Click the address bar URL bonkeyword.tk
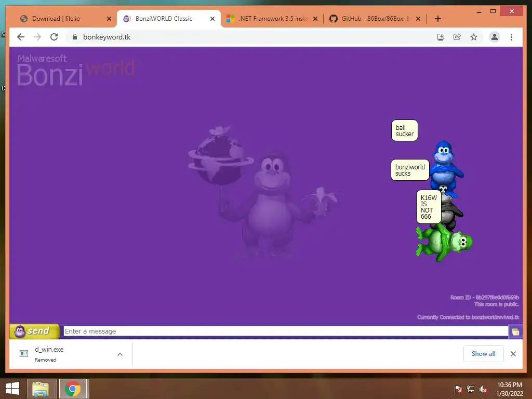The image size is (532, 399). tap(107, 37)
